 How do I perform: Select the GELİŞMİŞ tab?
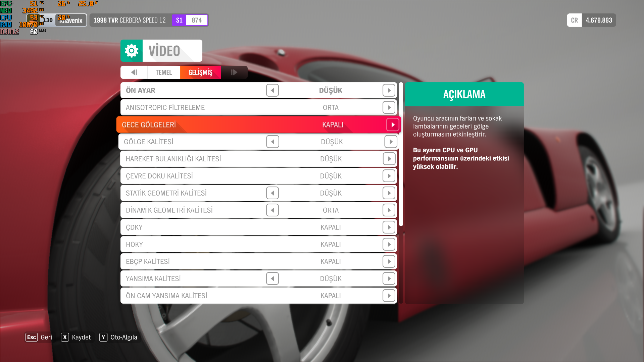200,72
